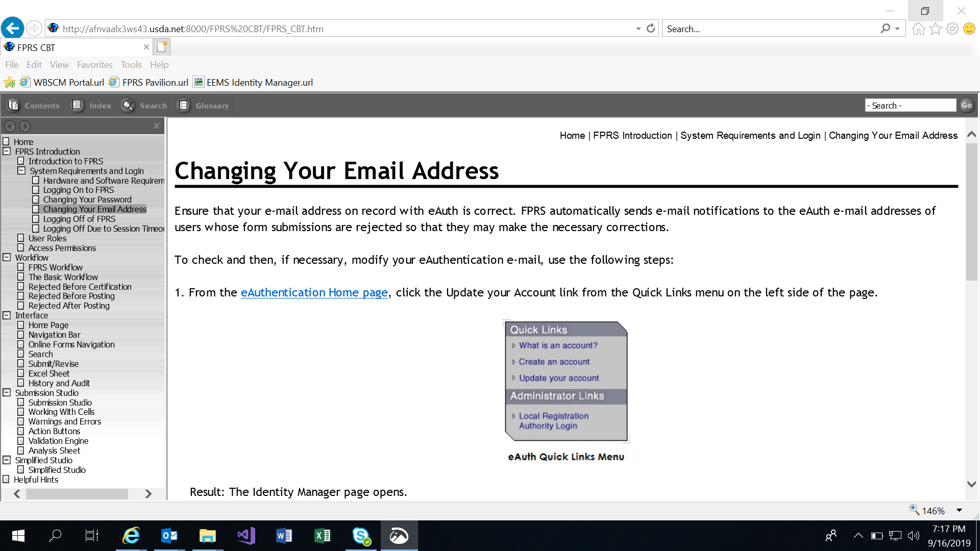Open the zoom level dropdown arrow
The image size is (980, 551).
(959, 511)
